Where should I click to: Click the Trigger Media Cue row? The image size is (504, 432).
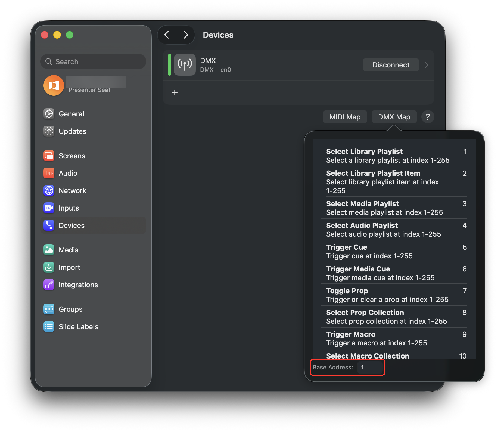pyautogui.click(x=394, y=273)
